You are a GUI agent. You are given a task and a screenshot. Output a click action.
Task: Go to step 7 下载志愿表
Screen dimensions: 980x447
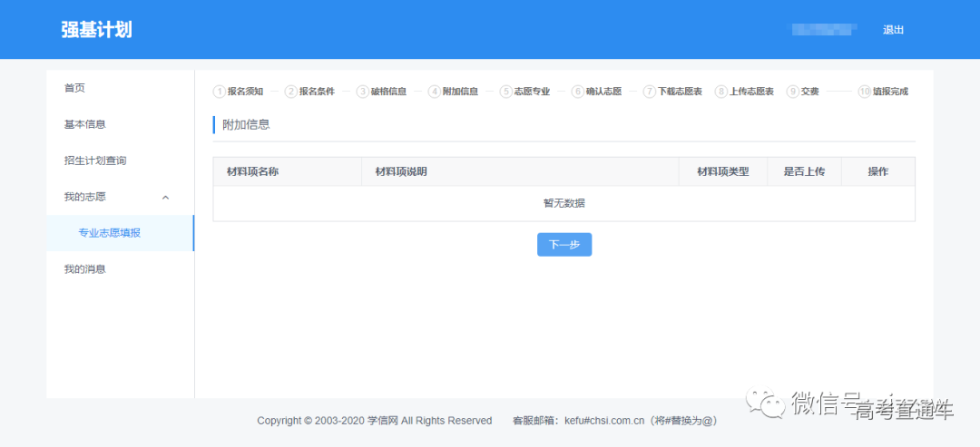(x=672, y=92)
